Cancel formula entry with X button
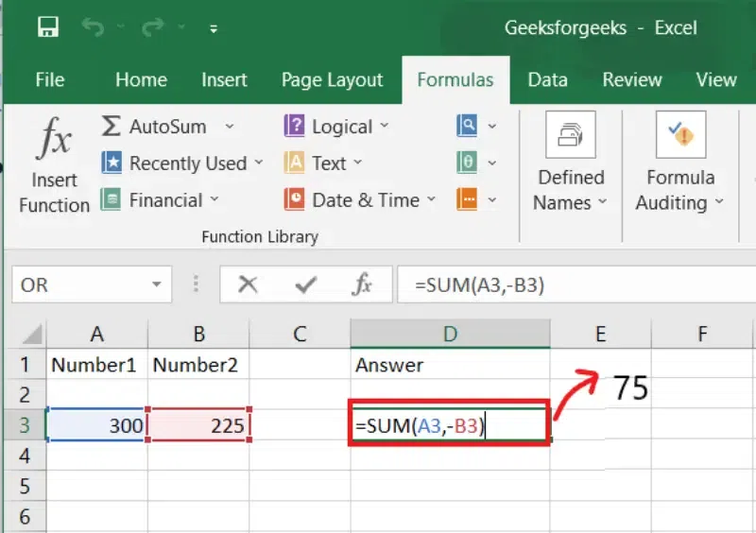756x533 pixels. [x=249, y=284]
